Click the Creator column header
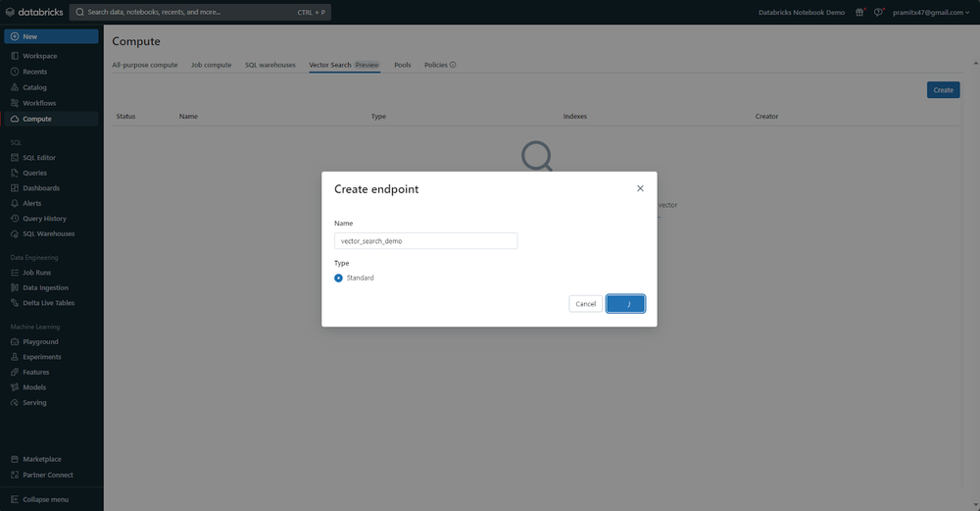 point(767,117)
